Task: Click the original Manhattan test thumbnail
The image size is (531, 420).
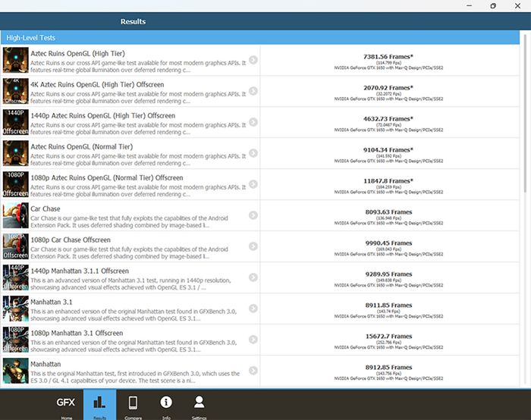Action: click(16, 371)
